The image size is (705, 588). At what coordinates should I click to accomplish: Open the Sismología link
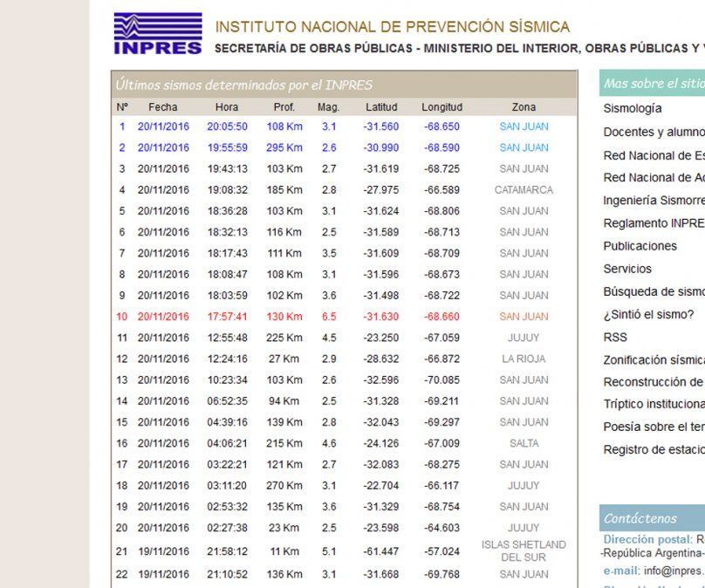[x=633, y=109]
